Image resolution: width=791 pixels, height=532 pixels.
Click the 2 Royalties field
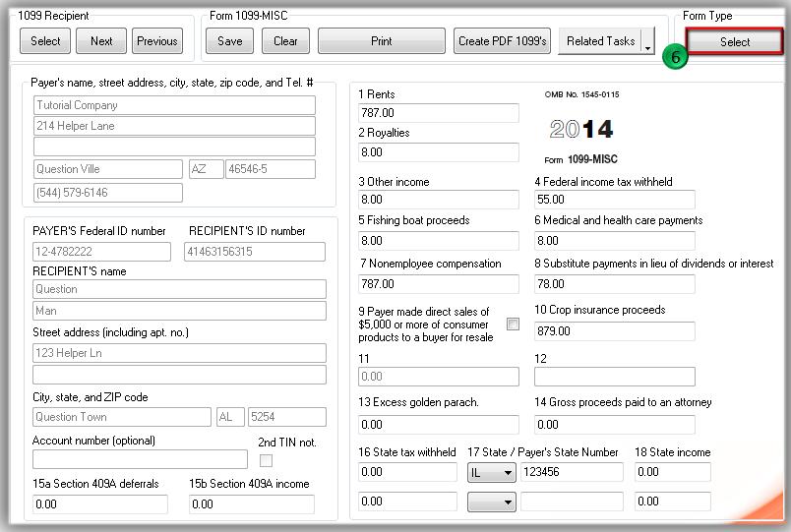pyautogui.click(x=439, y=152)
